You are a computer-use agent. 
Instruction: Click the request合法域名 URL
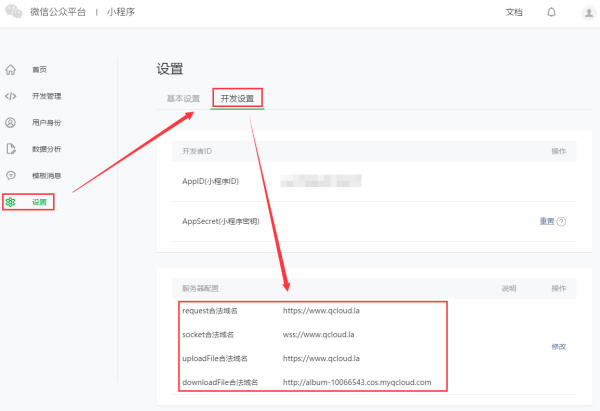[x=321, y=311]
